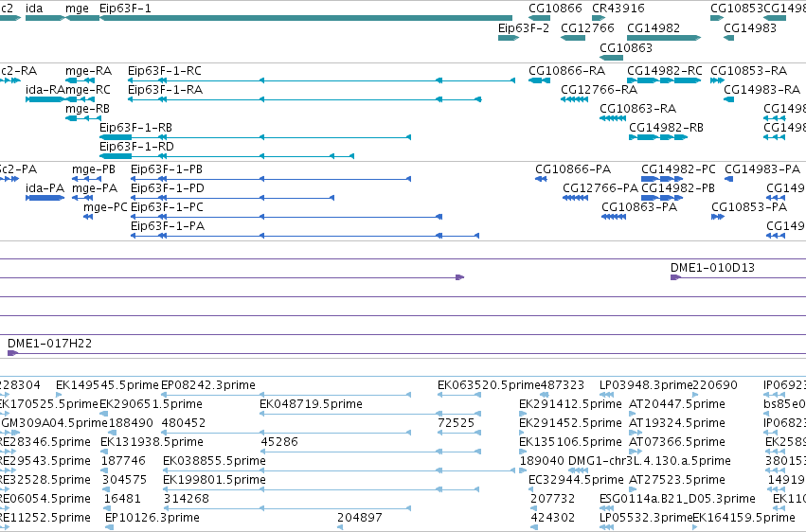This screenshot has width=806, height=532.
Task: Select the CG14982-PB protein
Action: (660, 198)
